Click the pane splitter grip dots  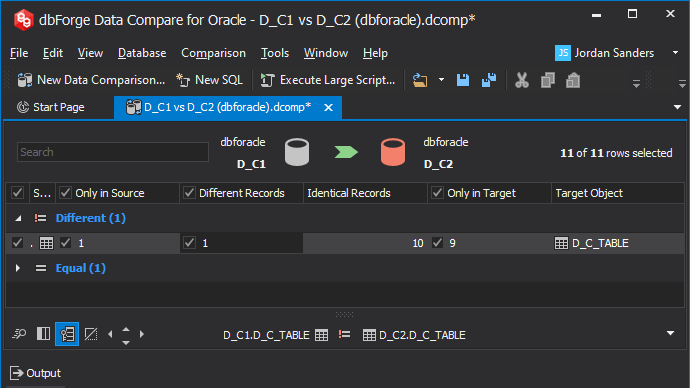pyautogui.click(x=344, y=315)
